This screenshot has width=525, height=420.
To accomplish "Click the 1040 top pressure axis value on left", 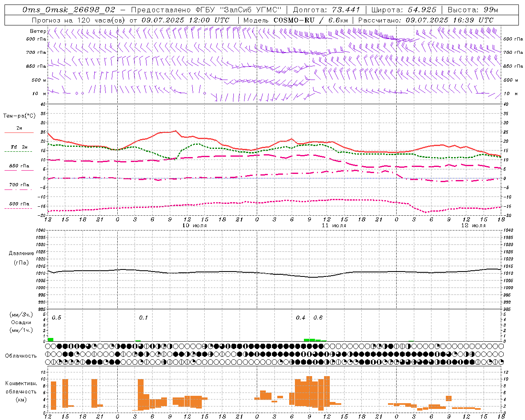I will 40,231.
